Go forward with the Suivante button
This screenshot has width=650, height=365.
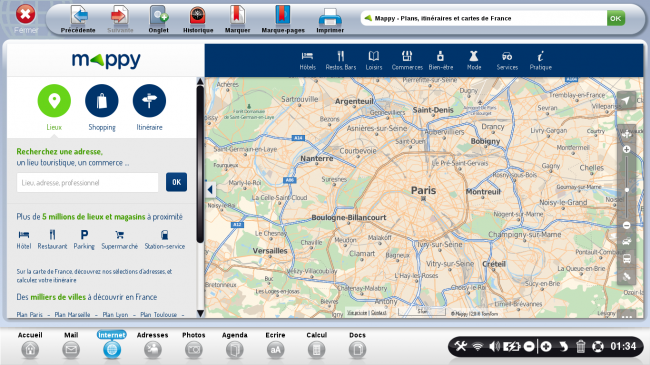coord(120,19)
